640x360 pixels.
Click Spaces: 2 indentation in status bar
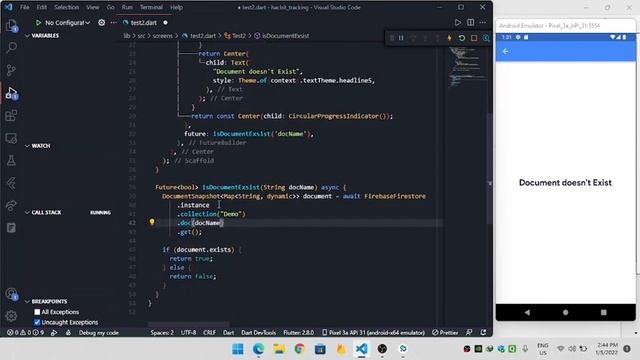pyautogui.click(x=162, y=333)
